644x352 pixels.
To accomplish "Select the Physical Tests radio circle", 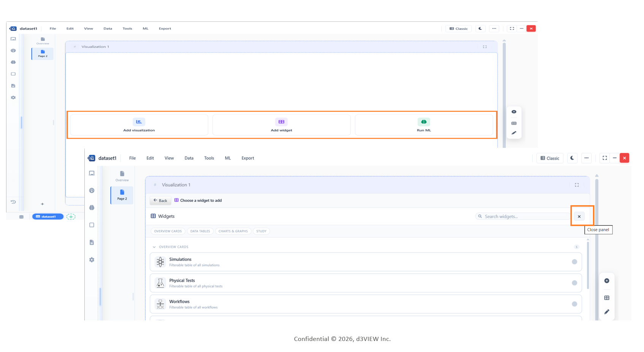I will click(574, 283).
